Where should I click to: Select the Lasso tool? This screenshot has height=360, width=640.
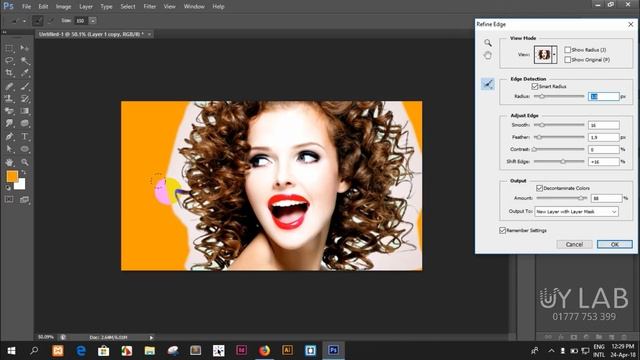coord(9,60)
